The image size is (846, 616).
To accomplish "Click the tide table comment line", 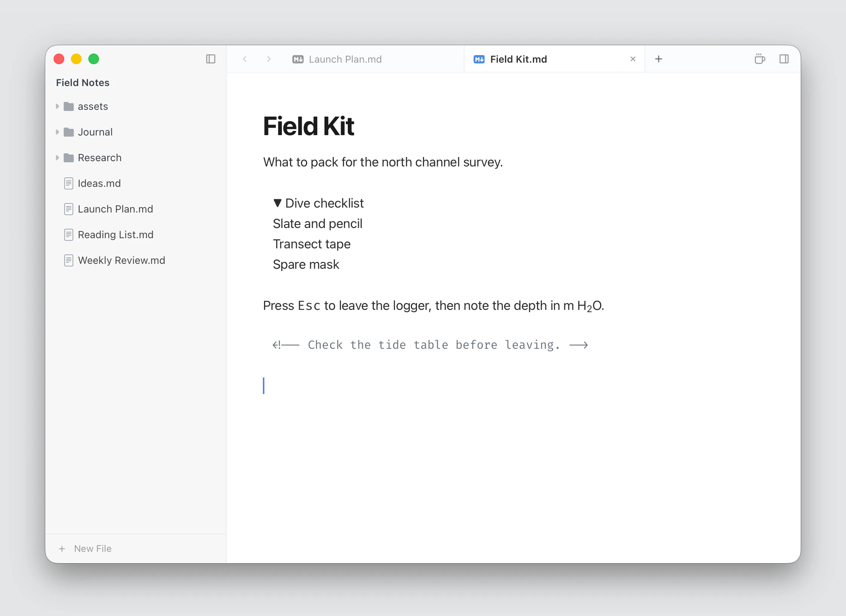I will click(430, 345).
